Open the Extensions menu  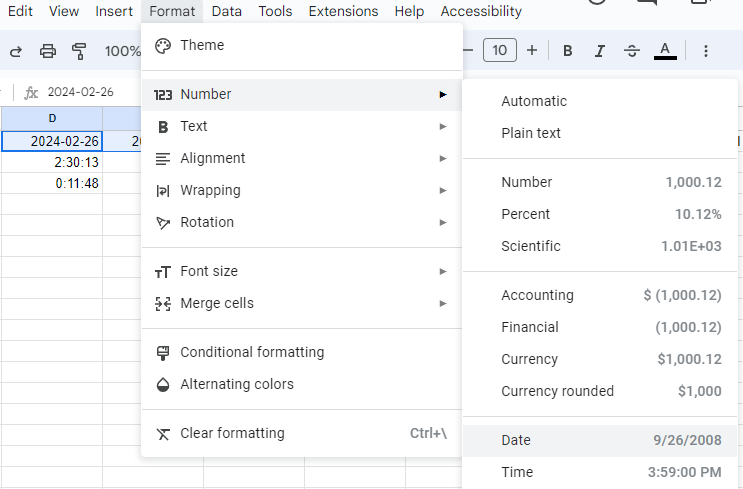coord(343,11)
